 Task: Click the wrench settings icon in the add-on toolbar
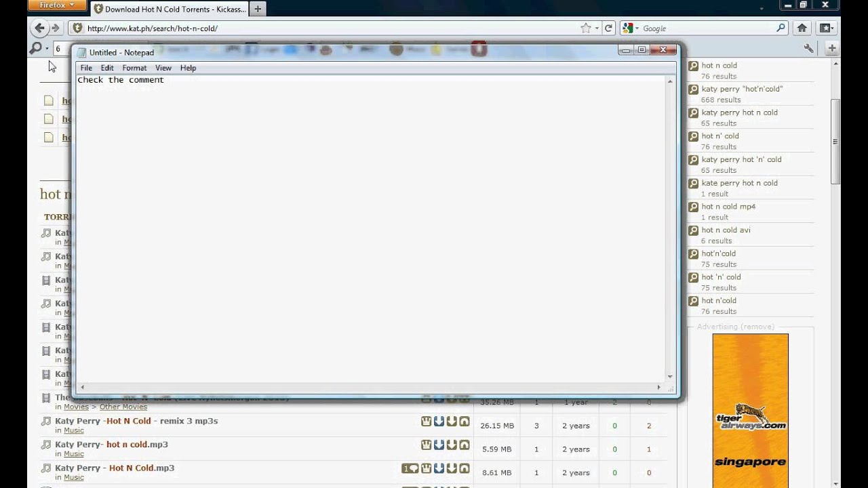click(x=808, y=48)
